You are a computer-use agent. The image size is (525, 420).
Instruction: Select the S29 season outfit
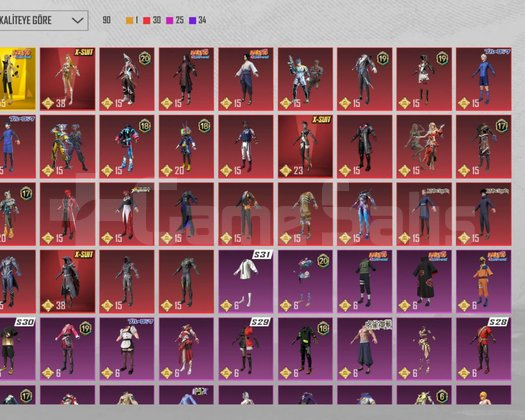tap(246, 349)
